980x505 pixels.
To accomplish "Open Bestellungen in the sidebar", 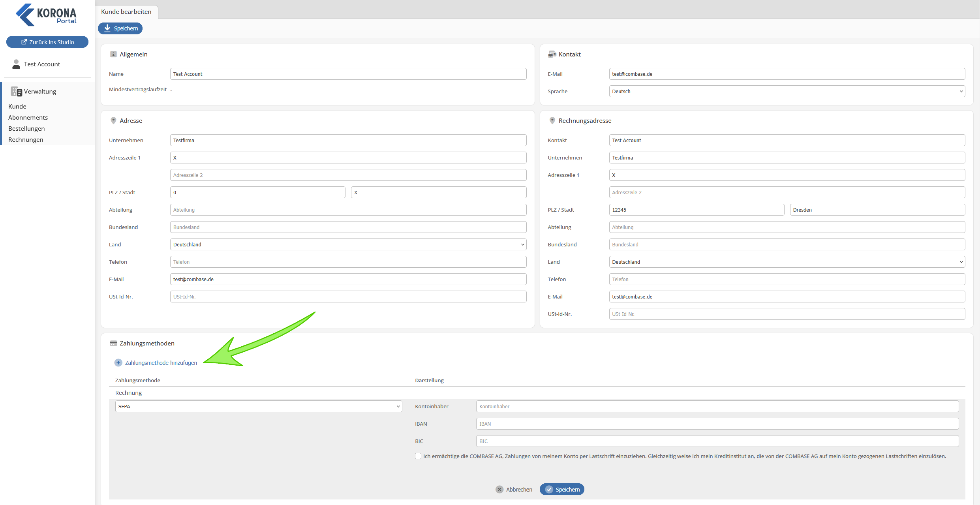I will (x=26, y=128).
